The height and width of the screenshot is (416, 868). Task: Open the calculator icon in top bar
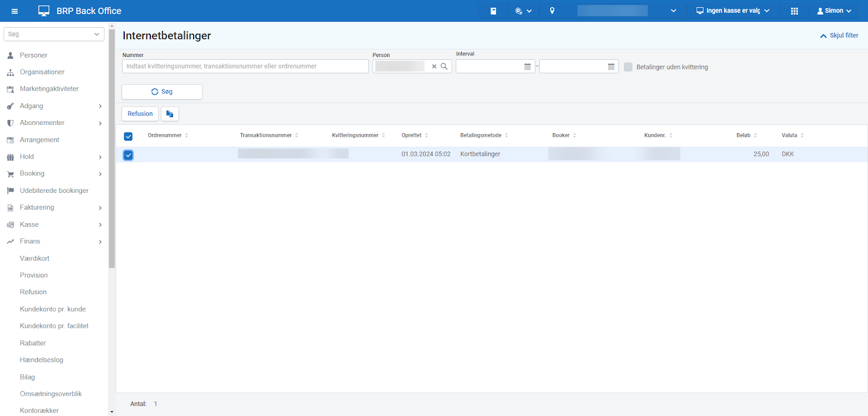tap(493, 11)
